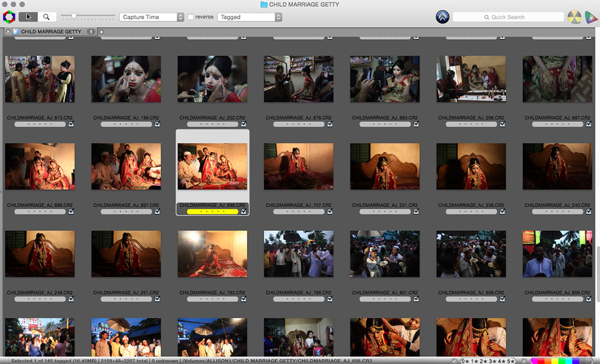Toggle the star rating filter checkbox

(x=454, y=361)
